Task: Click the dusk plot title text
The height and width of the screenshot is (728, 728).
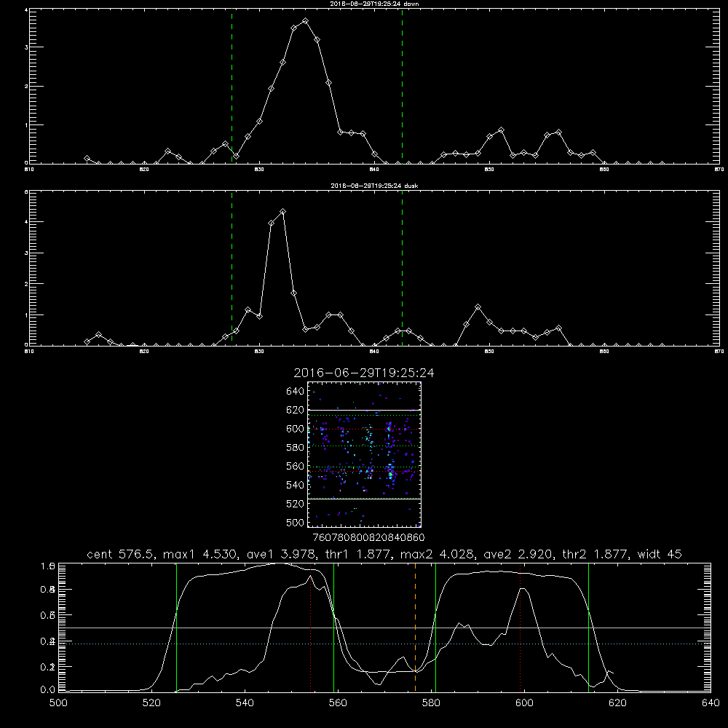Action: [x=374, y=186]
